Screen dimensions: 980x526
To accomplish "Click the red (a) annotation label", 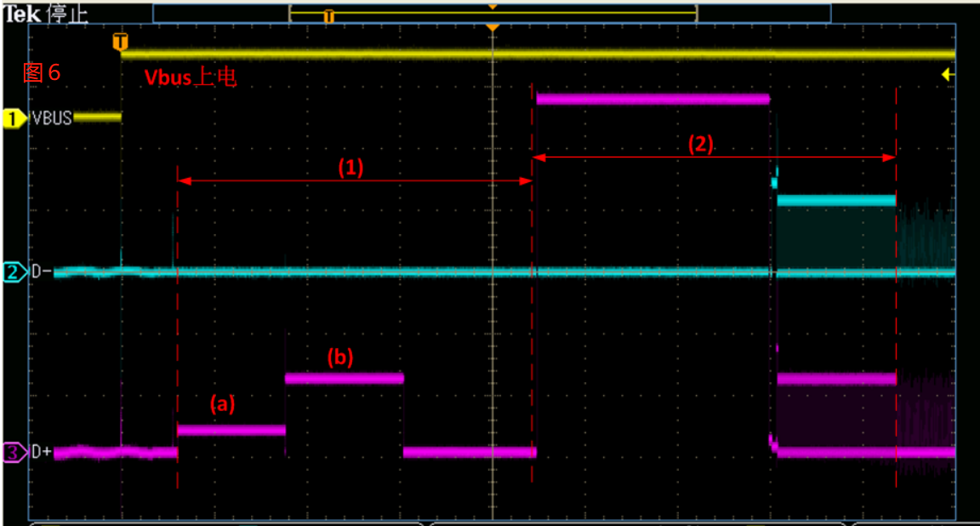I will 221,405.
